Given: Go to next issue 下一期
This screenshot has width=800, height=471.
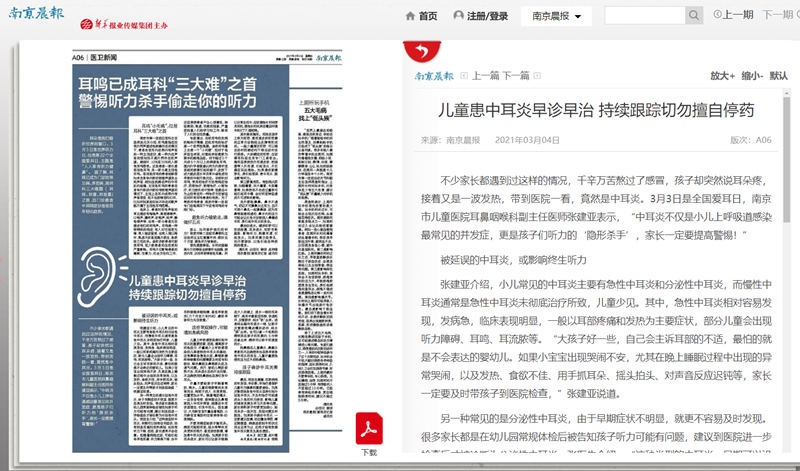Looking at the screenshot, I should click(778, 15).
